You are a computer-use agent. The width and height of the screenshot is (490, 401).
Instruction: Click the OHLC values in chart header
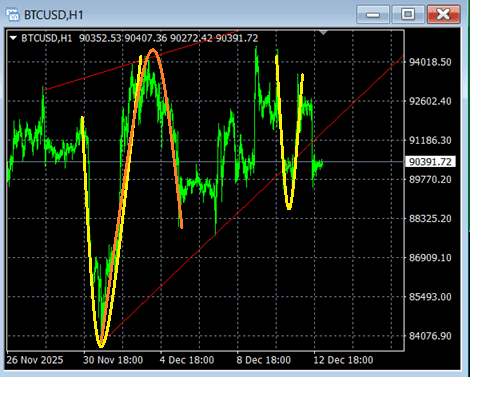(x=168, y=38)
